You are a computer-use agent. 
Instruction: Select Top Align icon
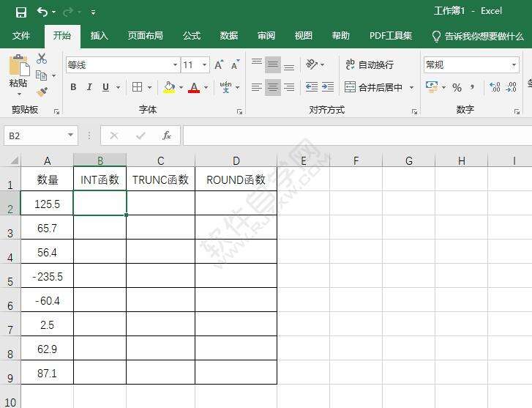pos(257,62)
